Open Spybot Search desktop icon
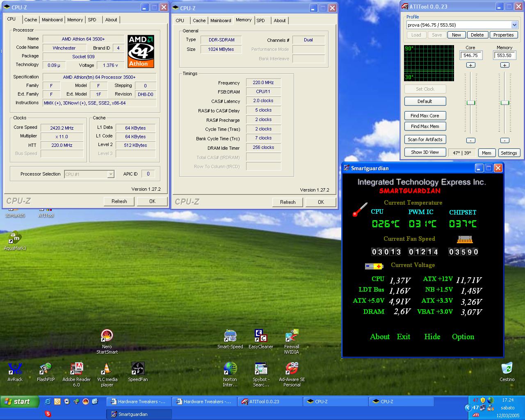525x420 pixels. click(x=261, y=374)
